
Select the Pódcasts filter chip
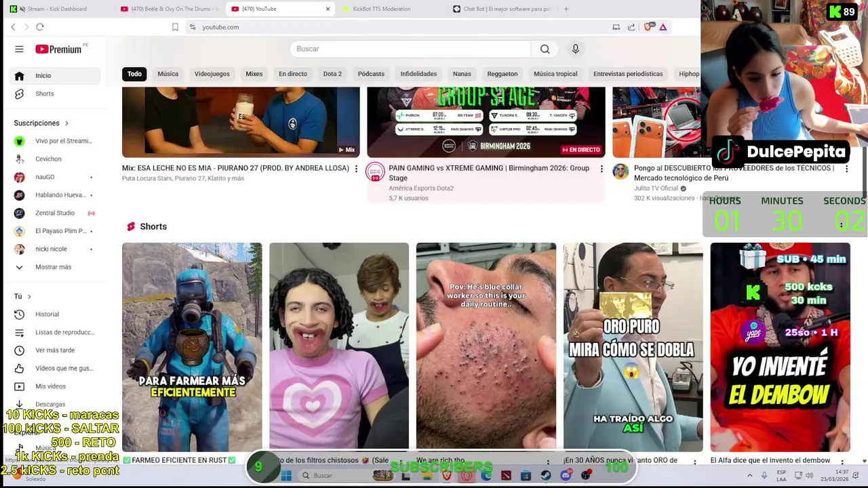click(371, 74)
